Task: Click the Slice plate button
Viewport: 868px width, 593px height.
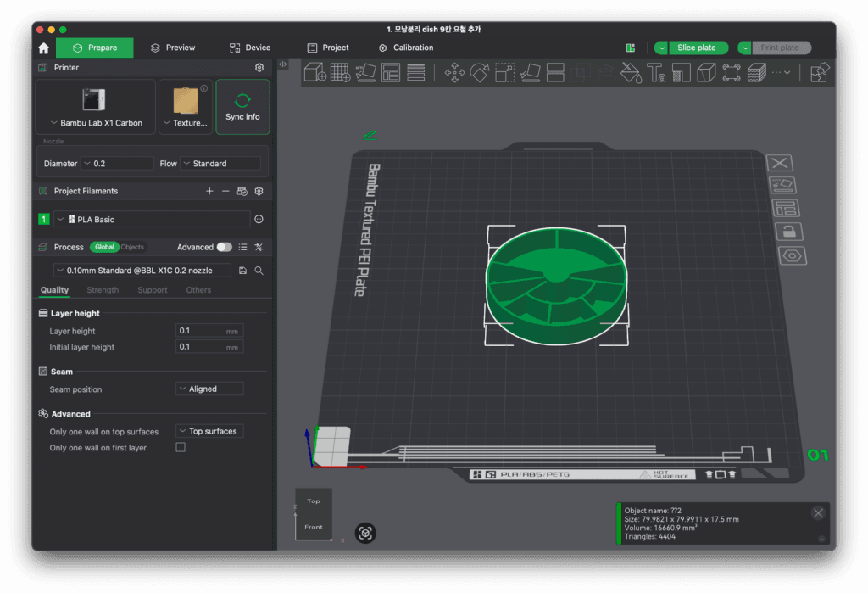Action: tap(697, 48)
